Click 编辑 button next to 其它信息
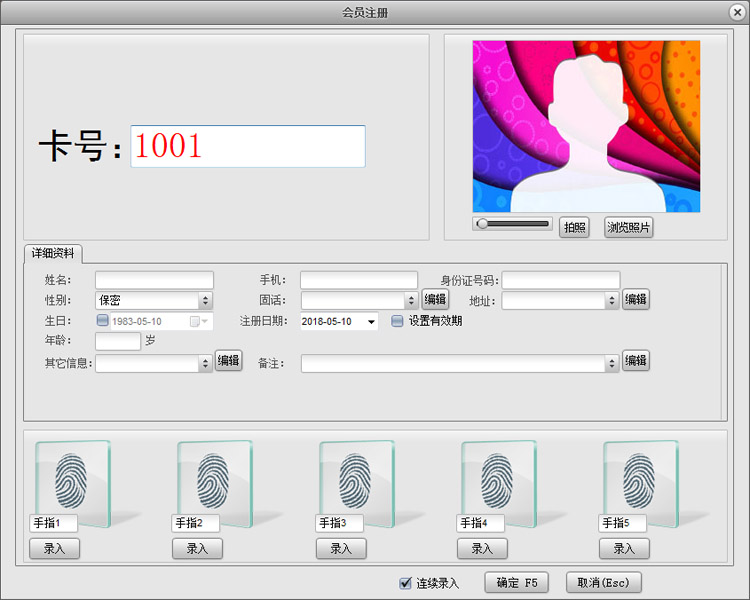The image size is (750, 600). pyautogui.click(x=229, y=360)
